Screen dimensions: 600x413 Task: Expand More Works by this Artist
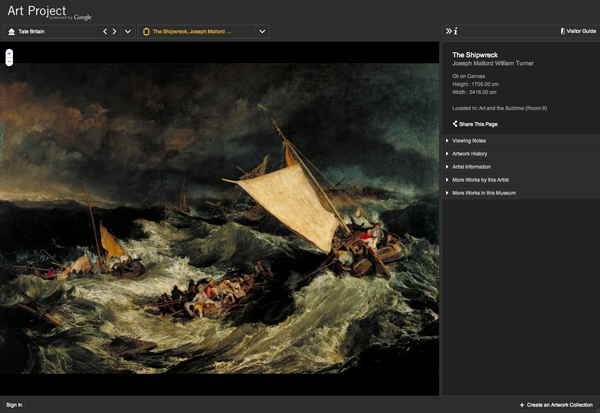coord(521,180)
